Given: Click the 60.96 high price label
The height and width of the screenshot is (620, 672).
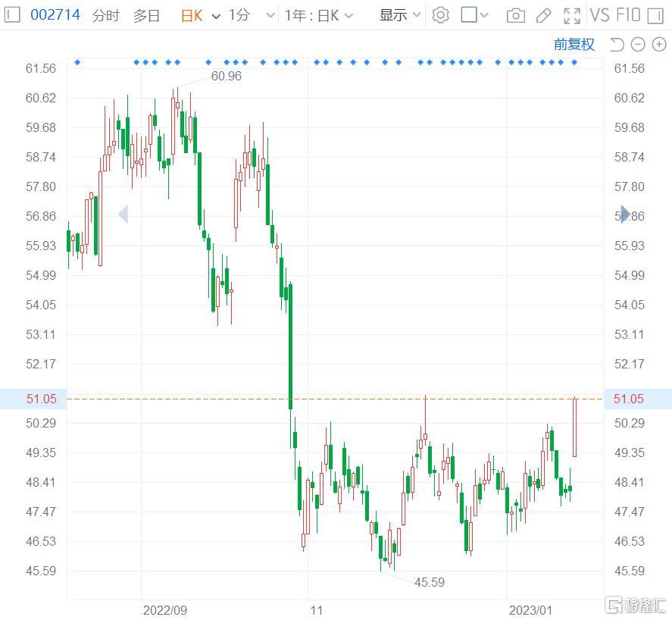Looking at the screenshot, I should tap(227, 76).
